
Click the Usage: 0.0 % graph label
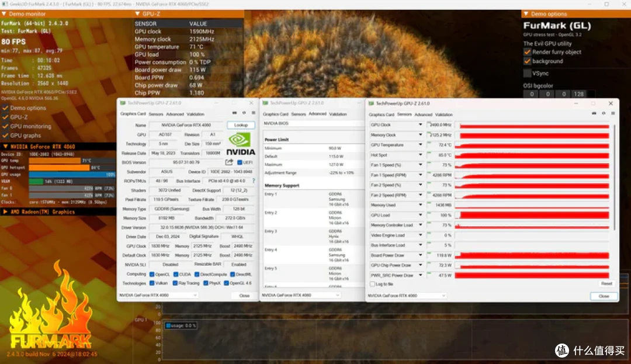[x=181, y=325]
